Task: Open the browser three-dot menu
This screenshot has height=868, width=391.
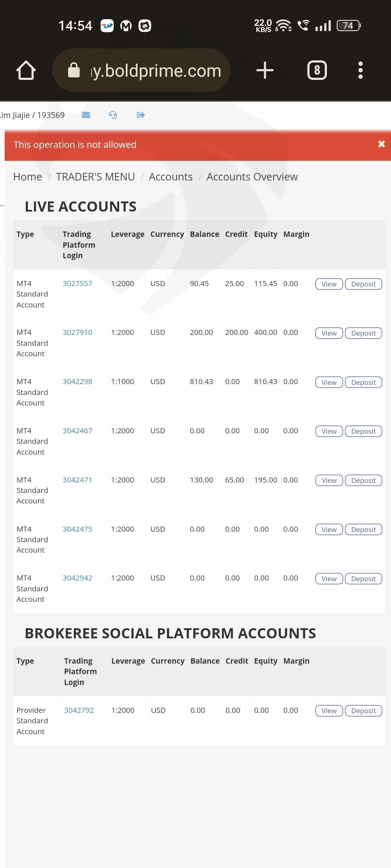Action: (x=360, y=70)
